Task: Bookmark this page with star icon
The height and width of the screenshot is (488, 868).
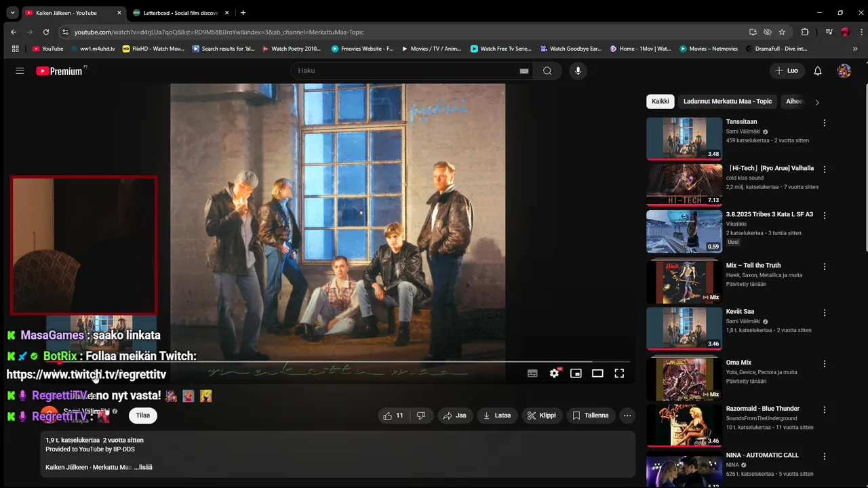Action: pos(782,32)
